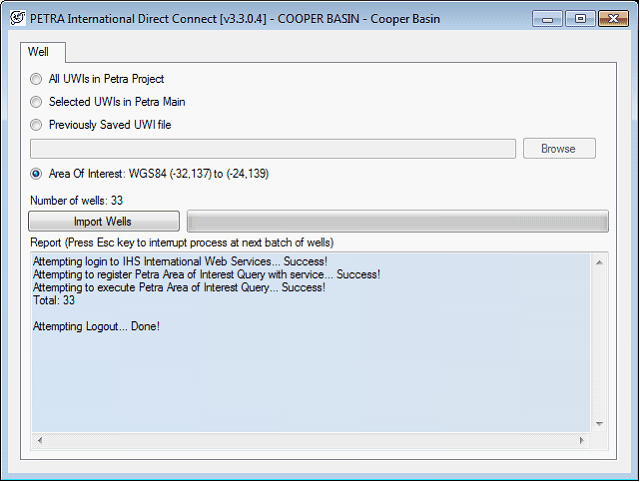Maximize the PETRA Direct Connect window
Screen dimensions: 640x482
click(578, 18)
